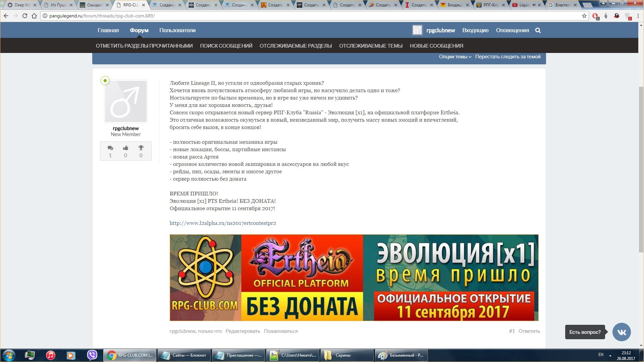644x362 pixels.
Task: Click Пожаловаться under the post
Action: (281, 331)
